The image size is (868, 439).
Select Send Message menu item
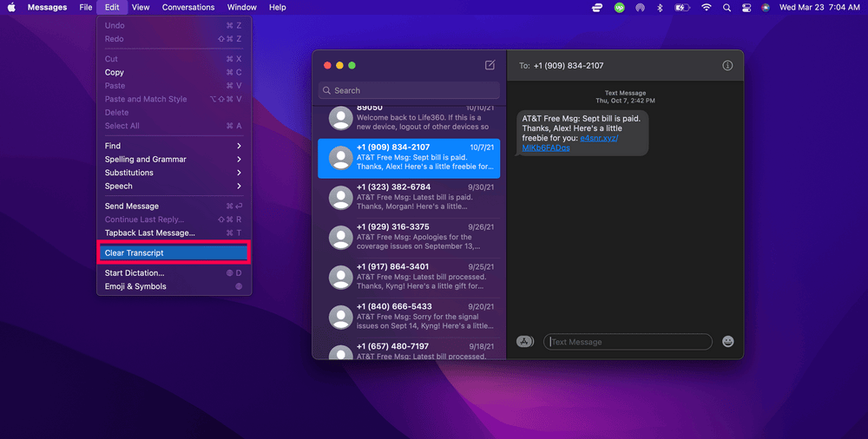pos(174,206)
